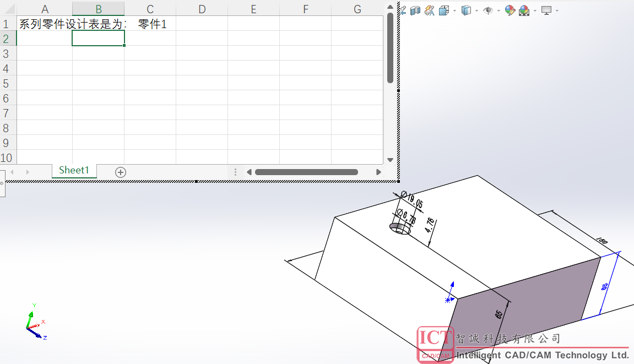
Task: Select column F header
Action: [x=305, y=9]
